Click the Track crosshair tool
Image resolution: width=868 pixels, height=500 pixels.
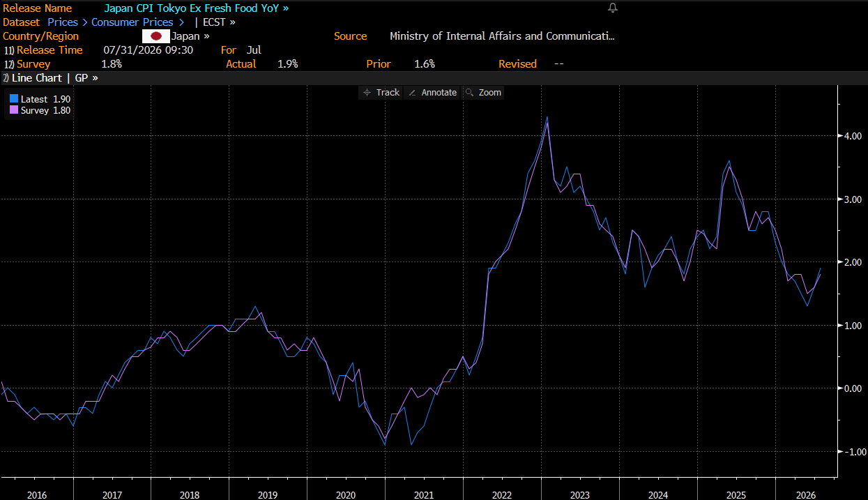pos(381,92)
